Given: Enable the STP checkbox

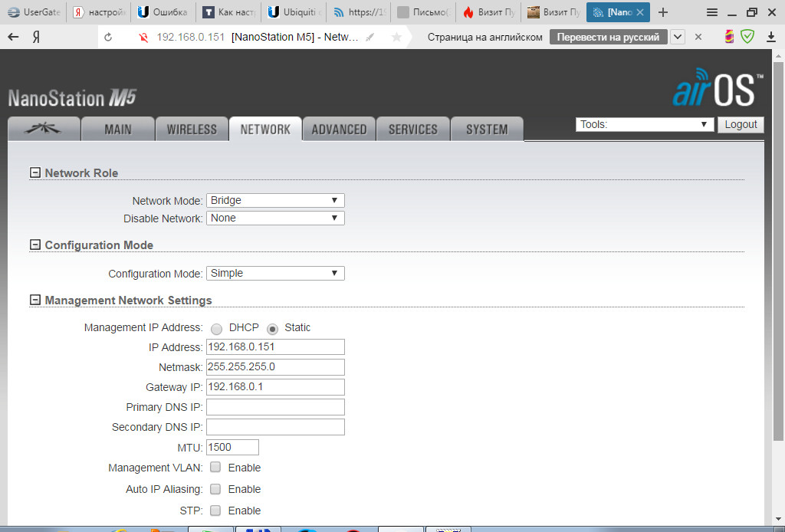Looking at the screenshot, I should pos(215,510).
